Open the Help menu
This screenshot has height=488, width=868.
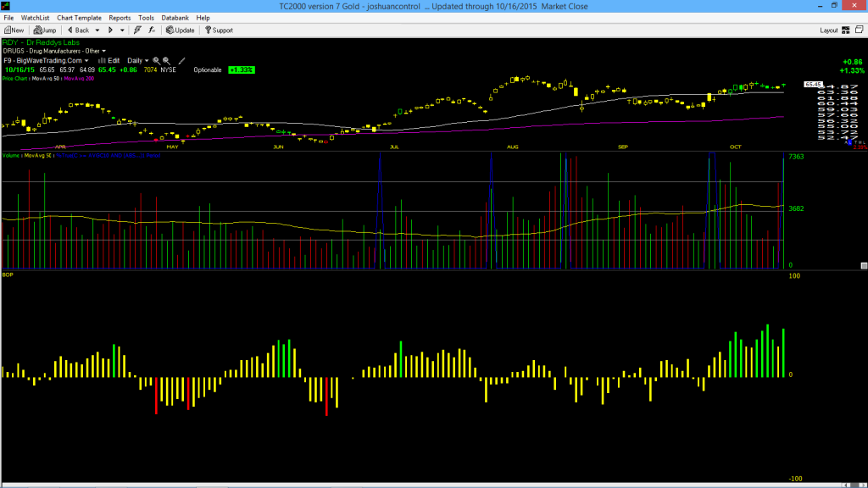tap(203, 18)
